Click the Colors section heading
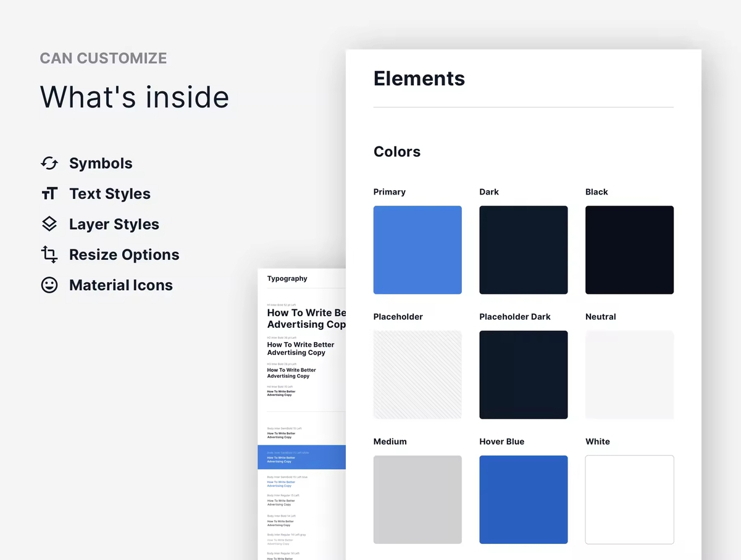 [397, 152]
